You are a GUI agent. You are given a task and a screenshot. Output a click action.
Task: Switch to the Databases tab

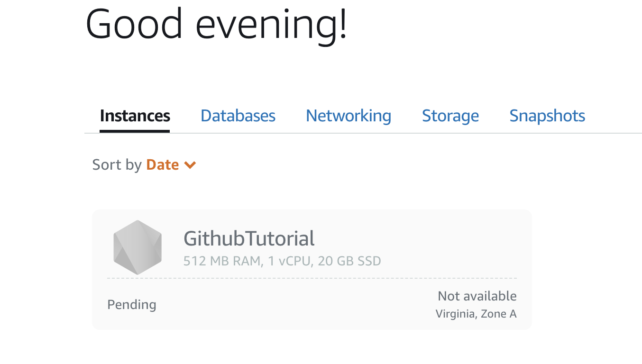click(238, 116)
